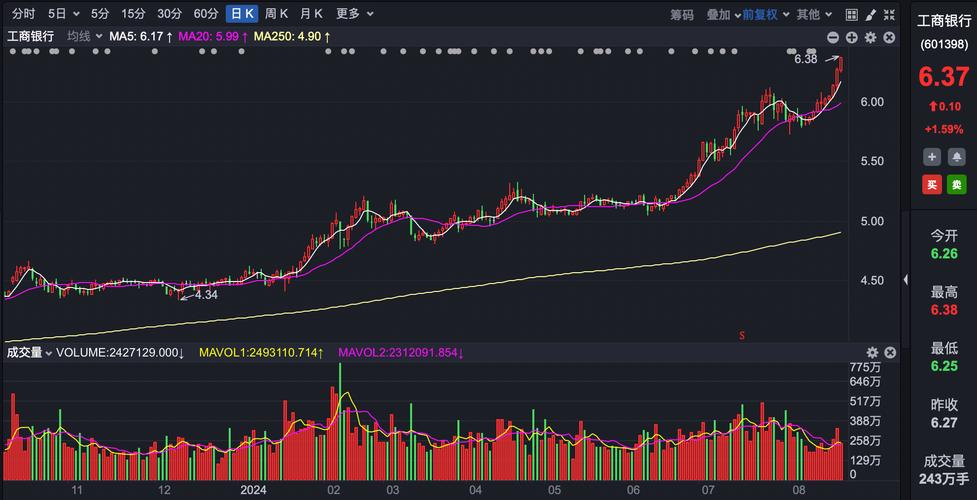Open the 前复权 price adjustment dropdown

765,14
